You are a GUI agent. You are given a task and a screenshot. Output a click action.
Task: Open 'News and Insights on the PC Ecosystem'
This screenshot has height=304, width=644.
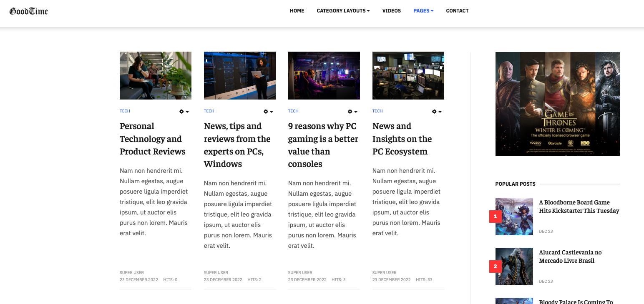coord(402,139)
